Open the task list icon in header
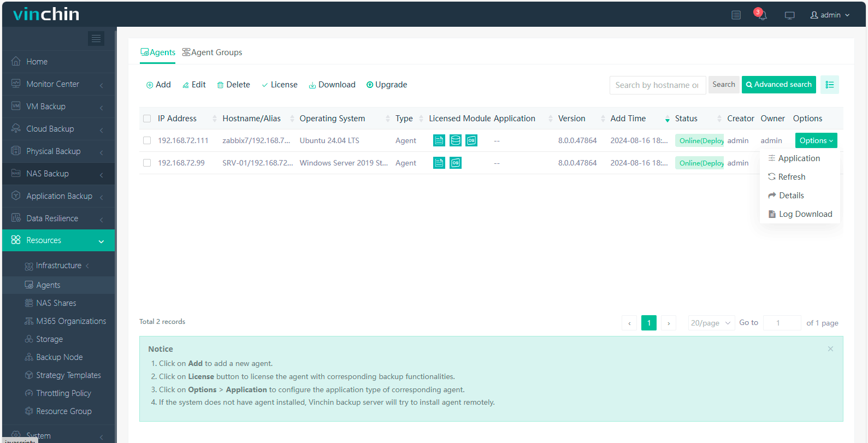868x443 pixels. point(736,15)
